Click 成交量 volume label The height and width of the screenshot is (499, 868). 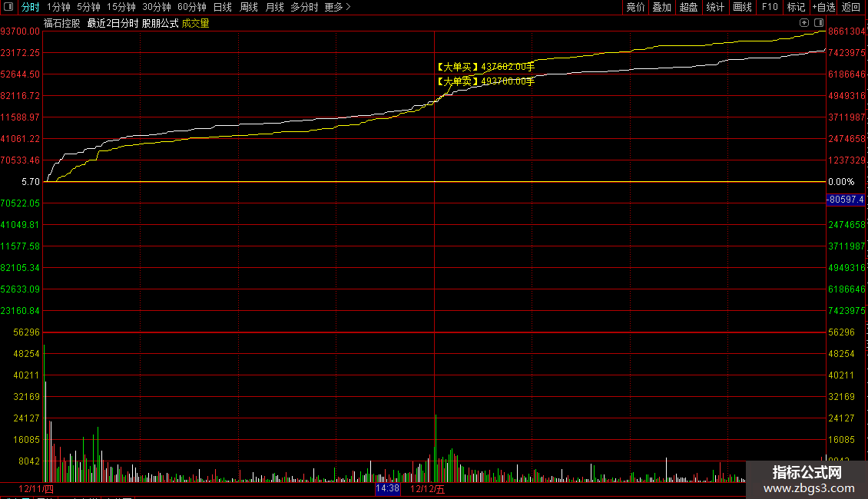pyautogui.click(x=195, y=23)
